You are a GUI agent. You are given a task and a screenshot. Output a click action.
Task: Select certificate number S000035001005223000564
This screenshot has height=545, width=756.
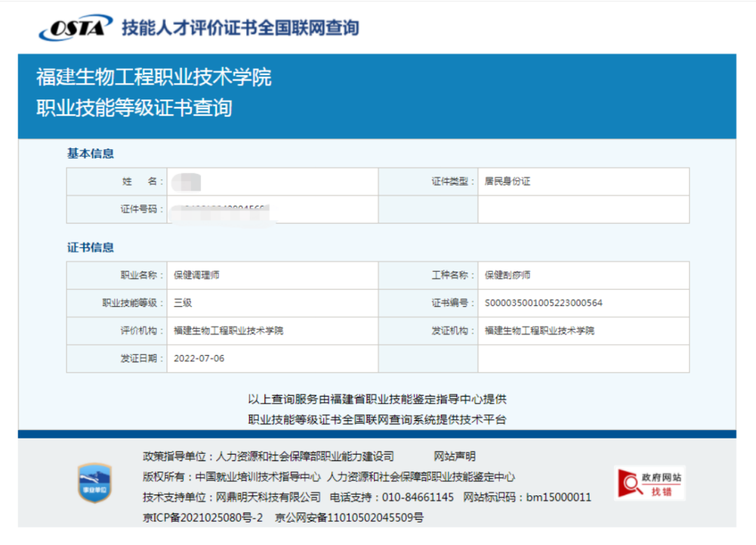click(543, 303)
